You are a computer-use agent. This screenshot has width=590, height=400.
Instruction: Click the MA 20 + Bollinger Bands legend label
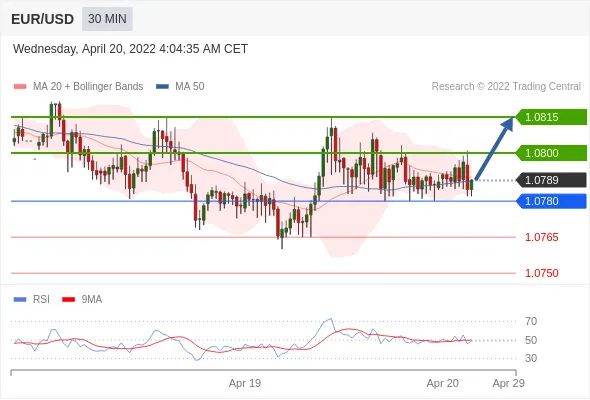pyautogui.click(x=88, y=87)
